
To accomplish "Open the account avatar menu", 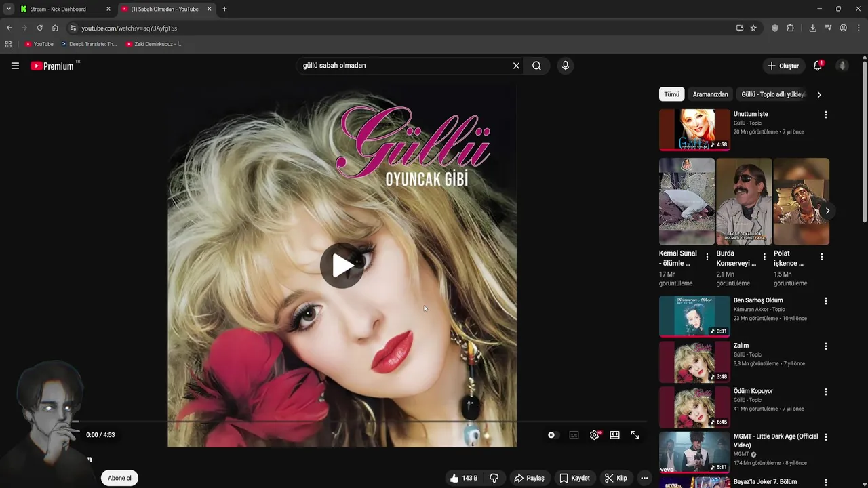I will pyautogui.click(x=842, y=66).
